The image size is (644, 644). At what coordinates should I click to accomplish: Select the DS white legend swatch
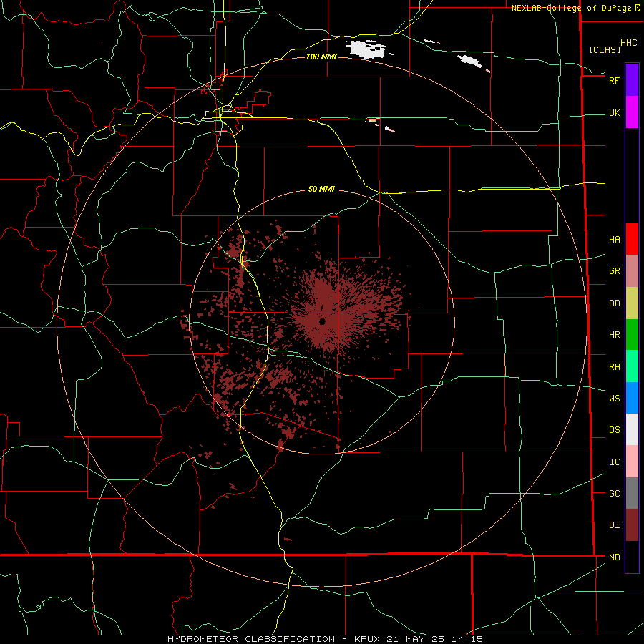[x=632, y=429]
